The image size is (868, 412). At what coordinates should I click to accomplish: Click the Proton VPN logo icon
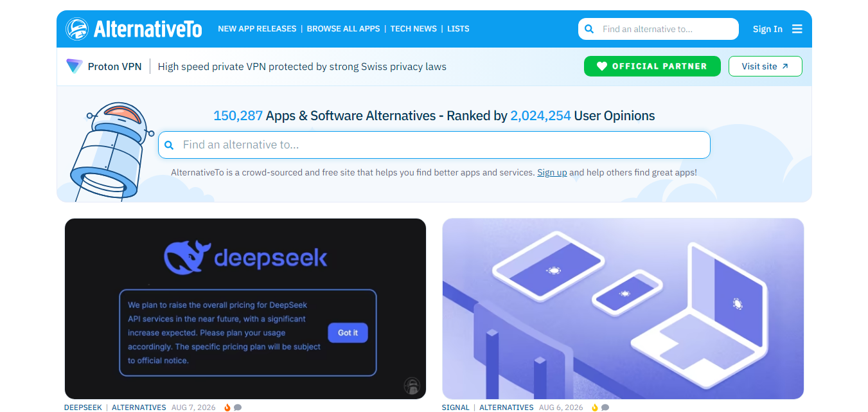[x=75, y=66]
